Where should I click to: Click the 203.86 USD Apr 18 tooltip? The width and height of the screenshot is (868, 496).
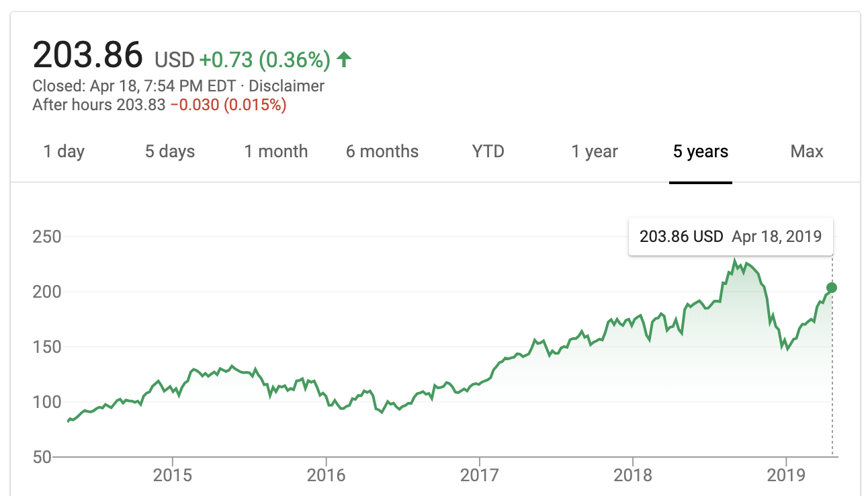point(730,237)
